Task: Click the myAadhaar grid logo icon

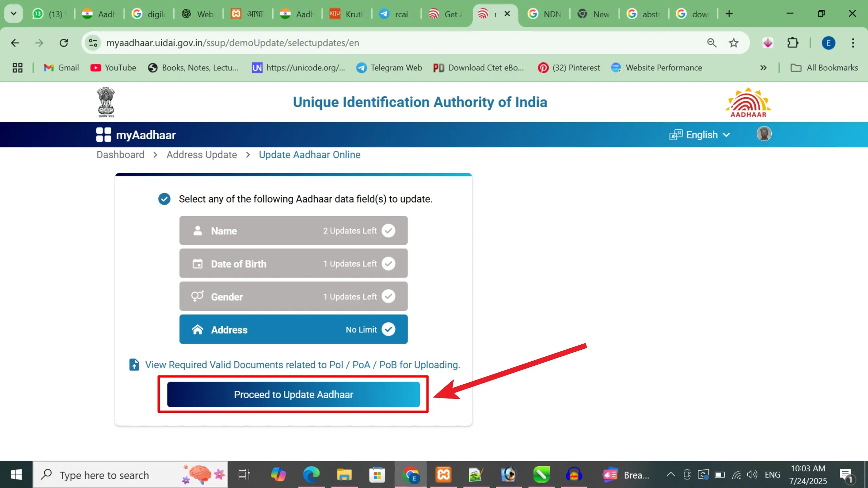Action: [x=103, y=135]
